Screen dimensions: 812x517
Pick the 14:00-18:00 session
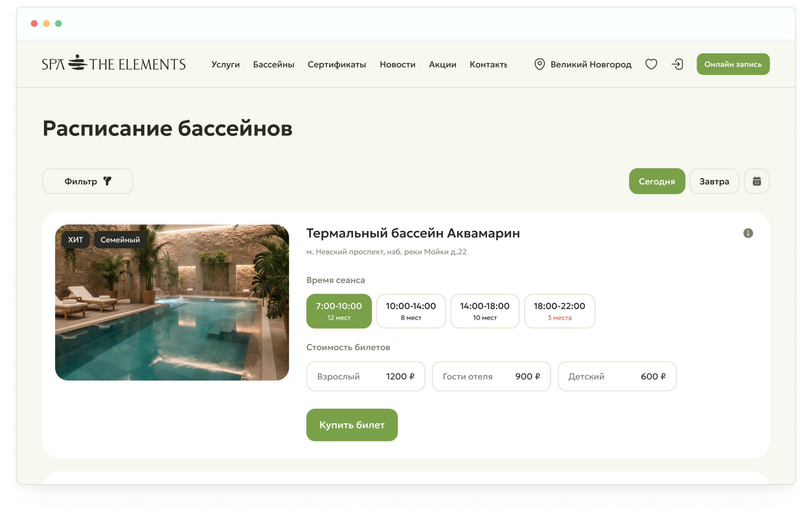pyautogui.click(x=485, y=311)
